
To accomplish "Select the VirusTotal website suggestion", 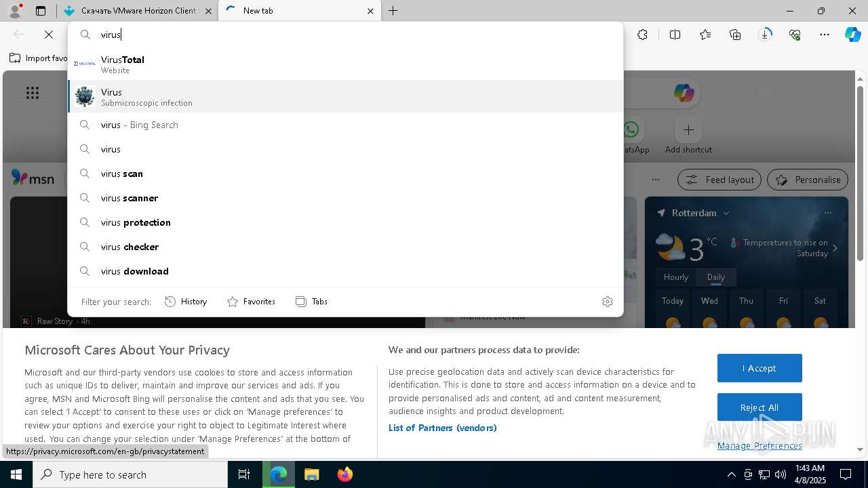I will tap(345, 64).
